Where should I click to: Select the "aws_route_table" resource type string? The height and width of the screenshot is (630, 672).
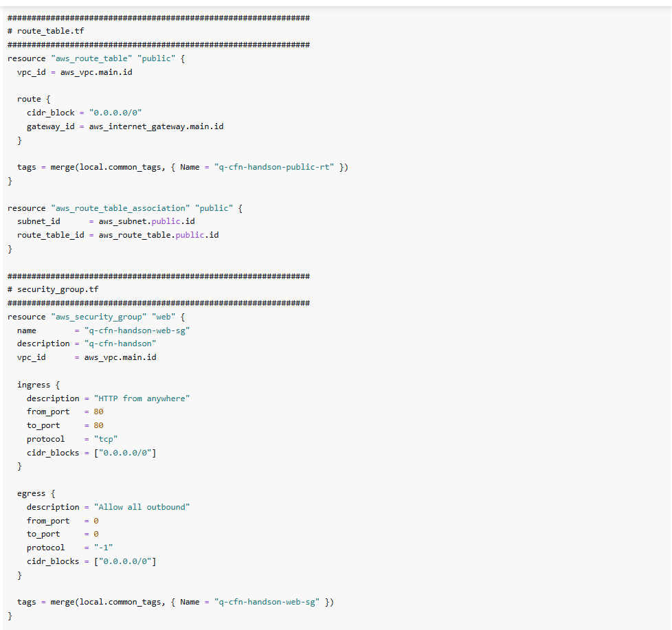(91, 58)
